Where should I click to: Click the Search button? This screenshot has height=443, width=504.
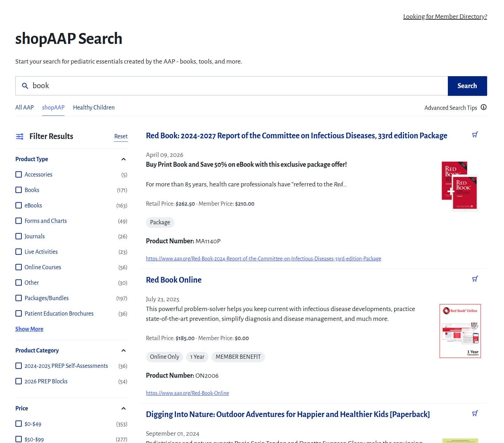[x=467, y=86]
